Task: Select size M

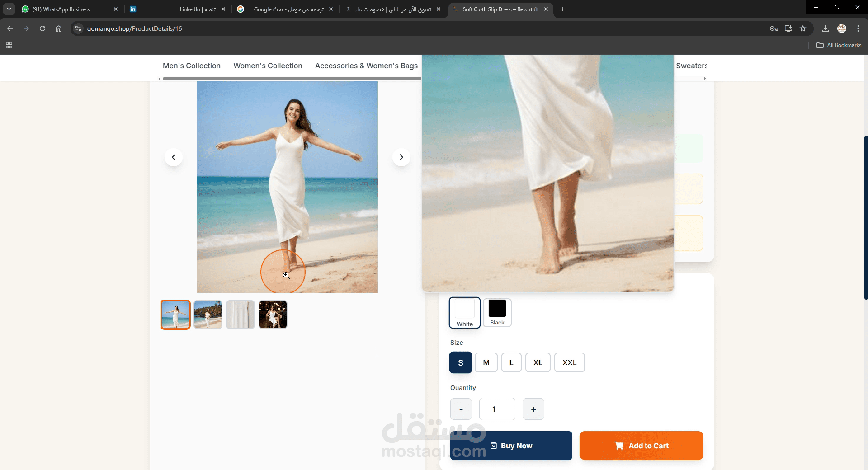Action: click(486, 362)
